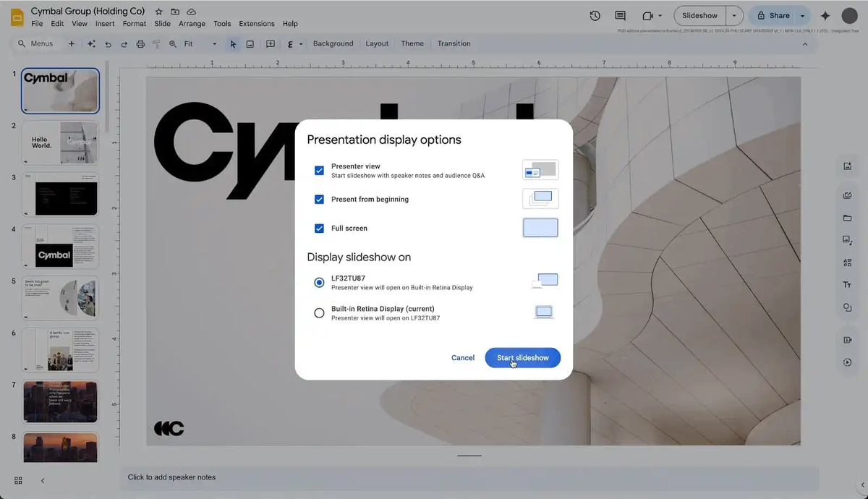Disable the Full screen checkbox

(319, 228)
